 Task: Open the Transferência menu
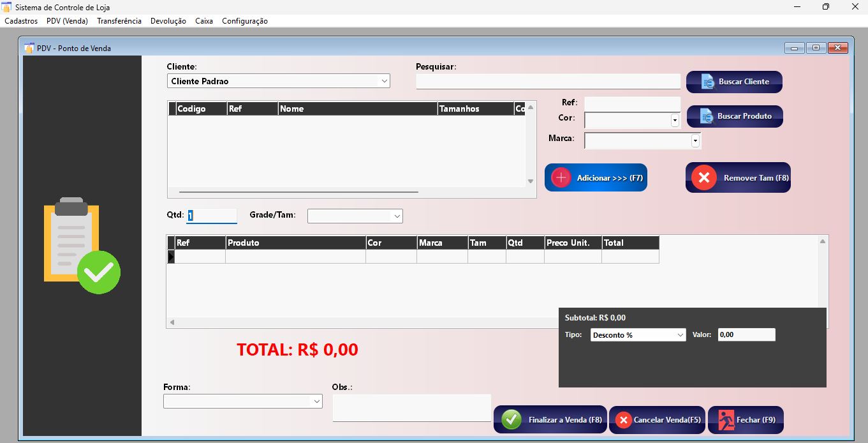point(119,21)
